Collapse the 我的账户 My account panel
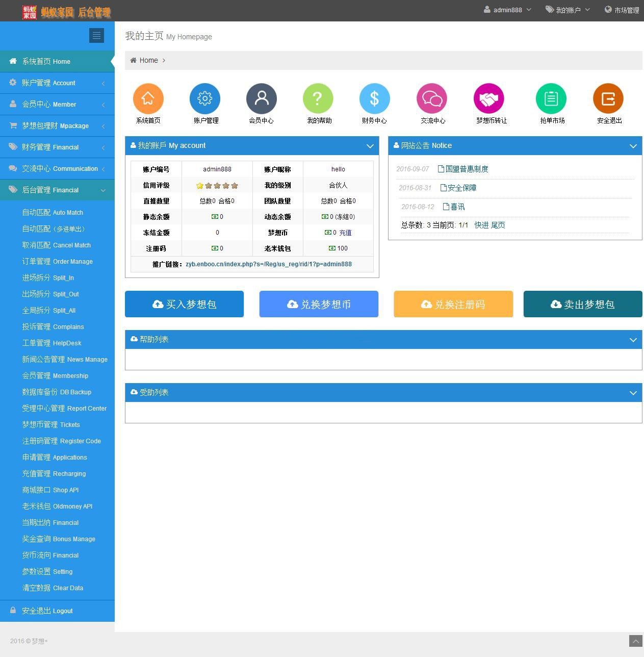The height and width of the screenshot is (657, 644). coord(370,146)
